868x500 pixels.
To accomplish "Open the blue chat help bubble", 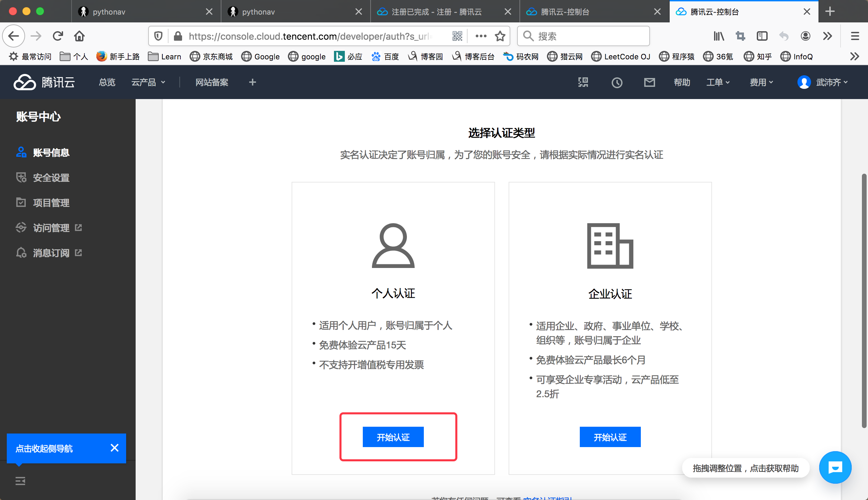I will tap(835, 468).
